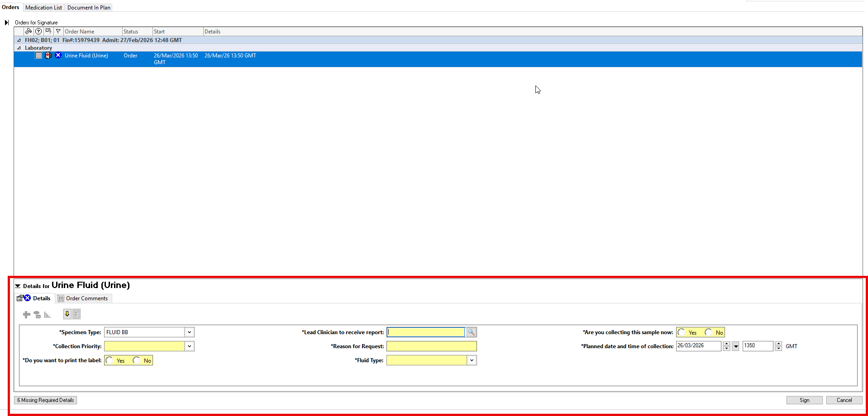Collapse the Laboratory group
Viewport: 868px width, 416px height.
[x=19, y=48]
